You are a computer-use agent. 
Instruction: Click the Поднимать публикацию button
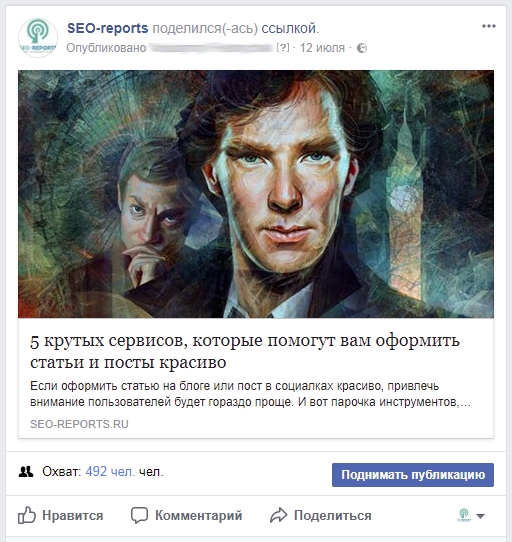pyautogui.click(x=413, y=475)
